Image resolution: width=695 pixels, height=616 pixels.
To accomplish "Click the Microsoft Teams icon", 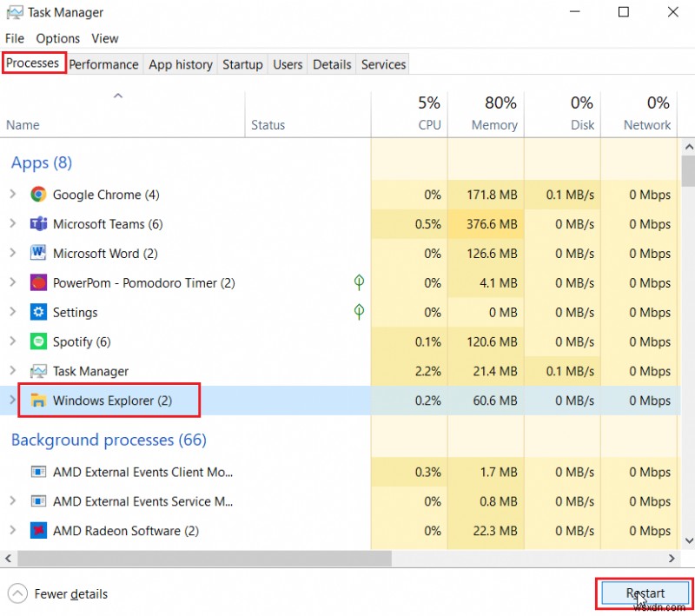I will pos(38,224).
